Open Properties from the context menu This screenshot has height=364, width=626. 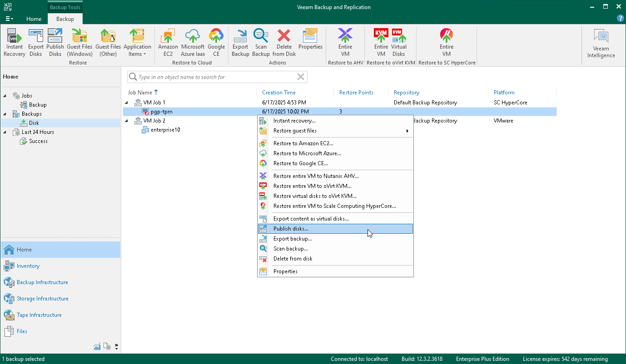click(335, 271)
